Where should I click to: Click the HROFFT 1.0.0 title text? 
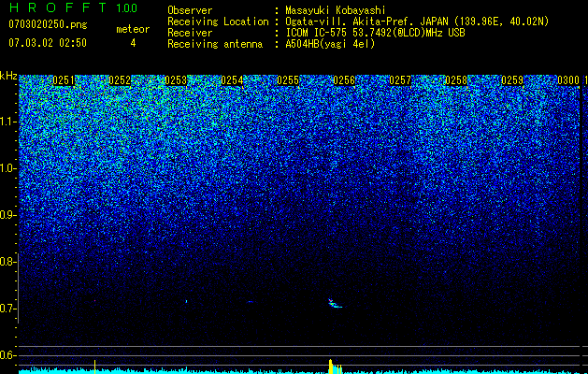73,7
